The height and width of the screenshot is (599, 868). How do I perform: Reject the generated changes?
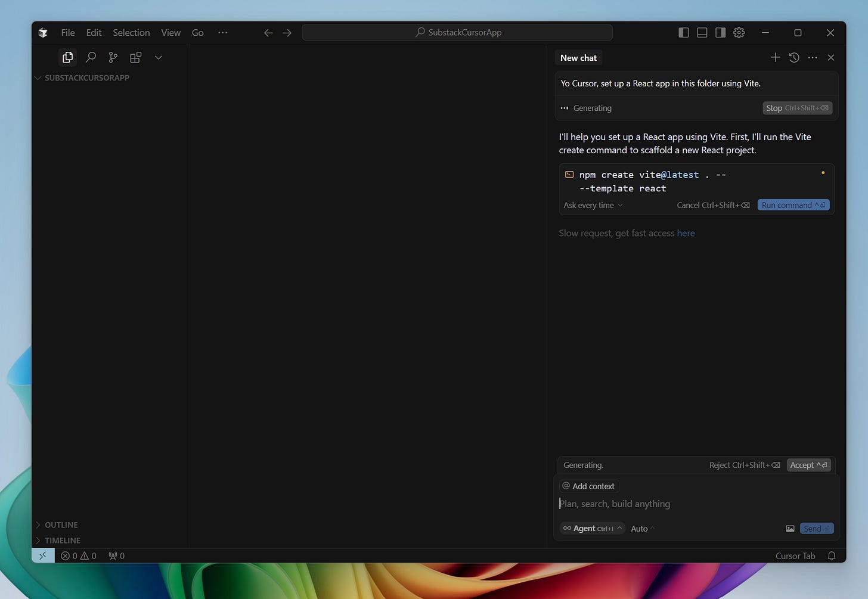(745, 465)
